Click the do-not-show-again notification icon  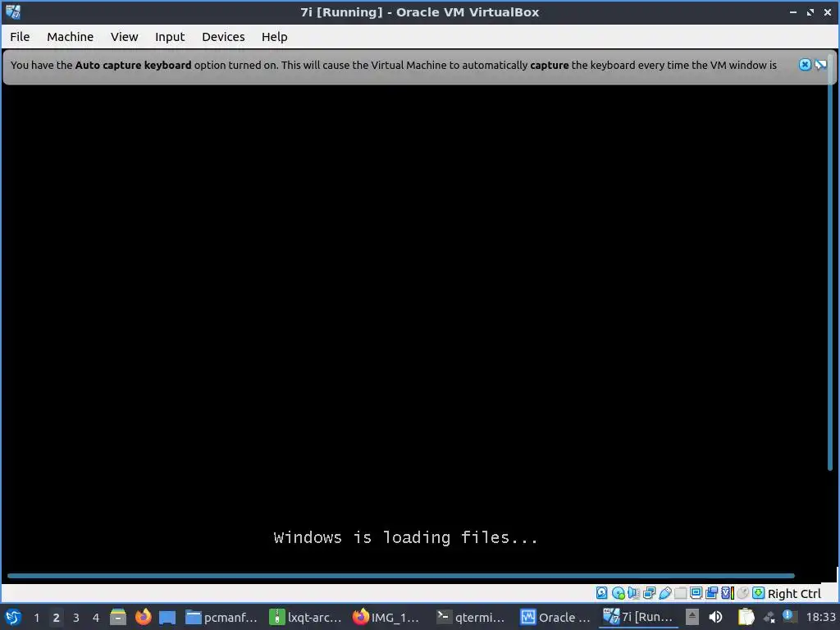(820, 65)
